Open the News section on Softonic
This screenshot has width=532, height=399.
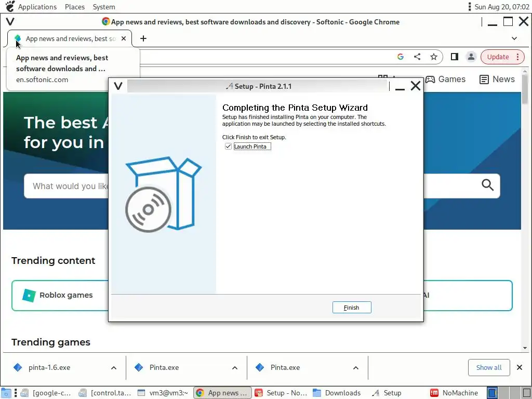tap(497, 79)
